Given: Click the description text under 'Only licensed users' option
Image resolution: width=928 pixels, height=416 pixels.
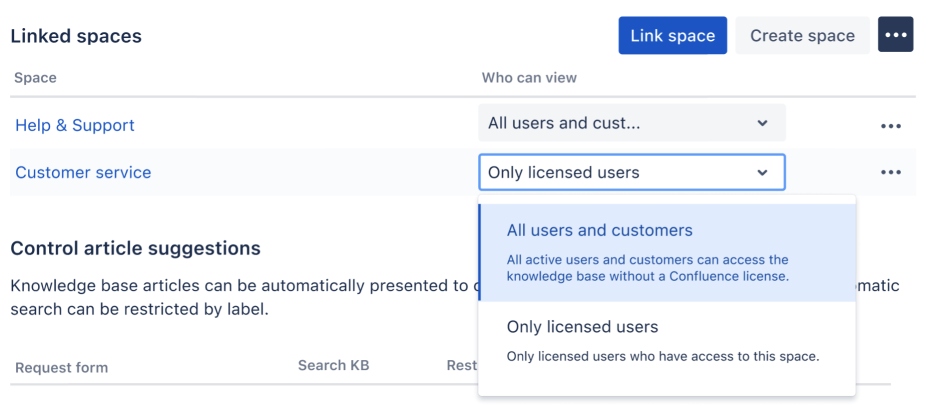Looking at the screenshot, I should 663,356.
